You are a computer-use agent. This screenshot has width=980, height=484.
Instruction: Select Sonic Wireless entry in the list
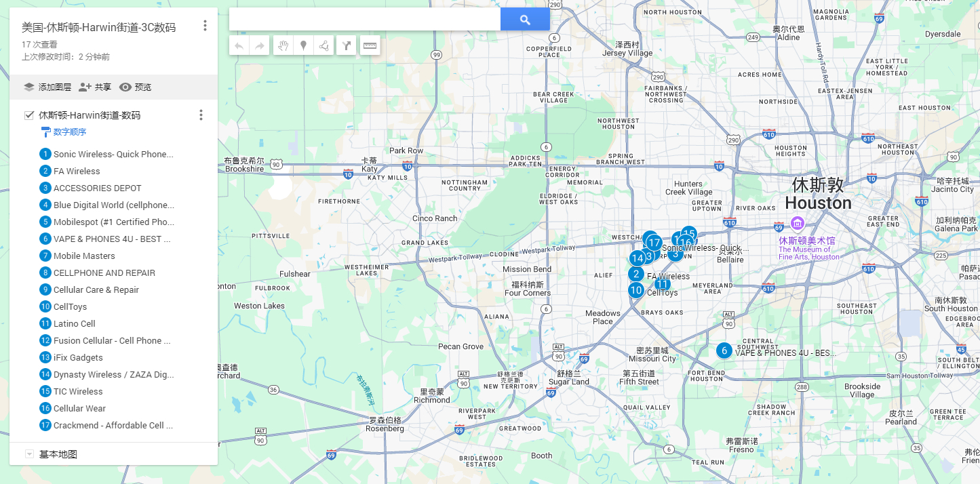(x=113, y=154)
